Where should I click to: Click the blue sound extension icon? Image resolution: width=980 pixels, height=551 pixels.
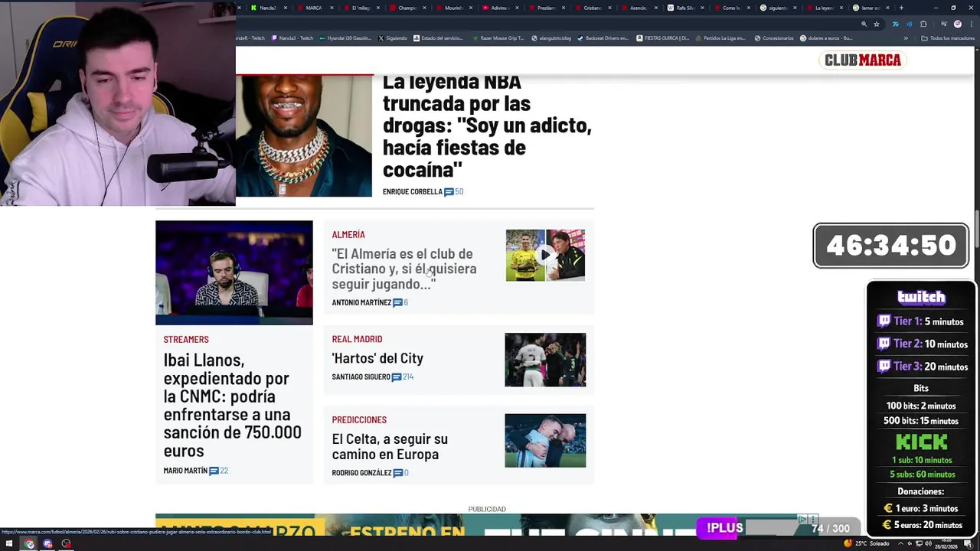coord(910,24)
